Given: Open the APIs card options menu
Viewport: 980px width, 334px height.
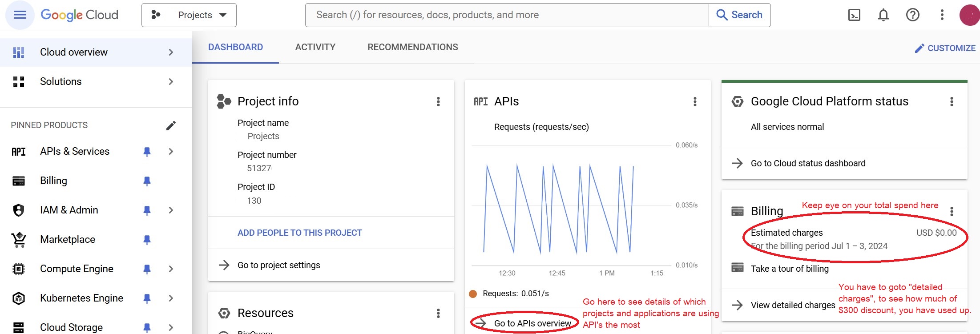Looking at the screenshot, I should pyautogui.click(x=695, y=102).
